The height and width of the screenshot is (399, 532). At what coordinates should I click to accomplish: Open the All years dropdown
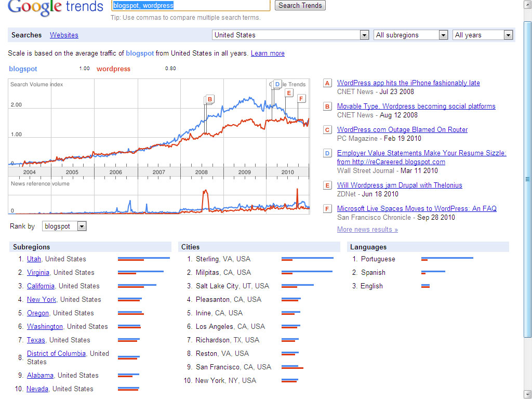(x=483, y=35)
